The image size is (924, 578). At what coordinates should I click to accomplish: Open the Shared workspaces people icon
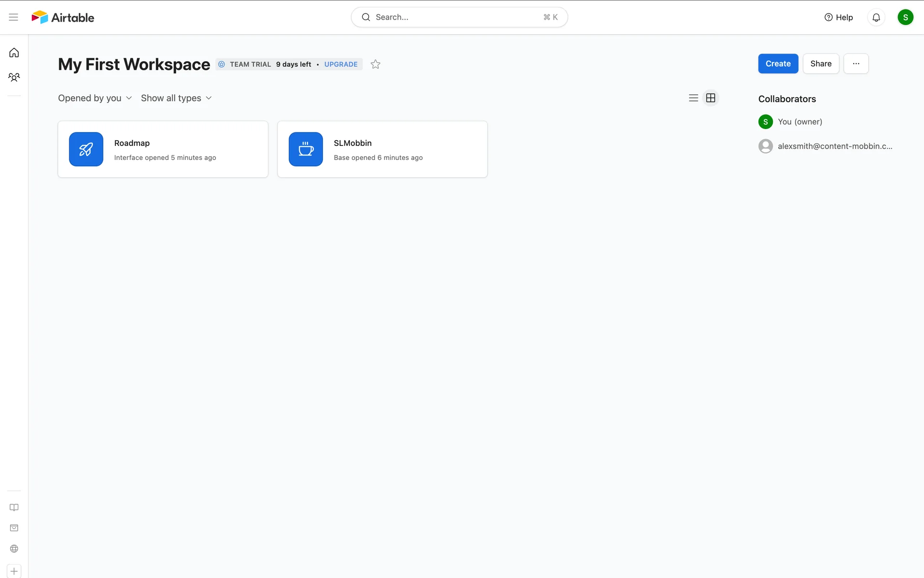[14, 77]
